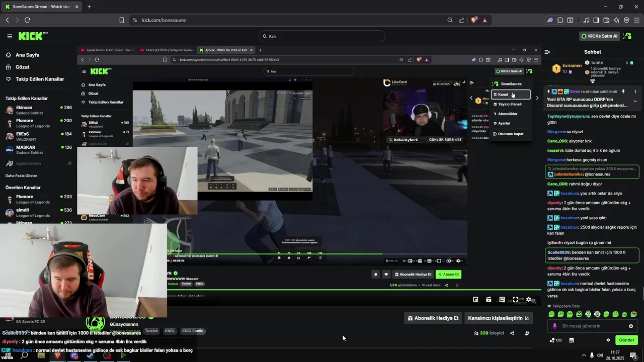Open Brave Wallet toolbar icon
This screenshot has height=362, width=644.
tap(606, 20)
